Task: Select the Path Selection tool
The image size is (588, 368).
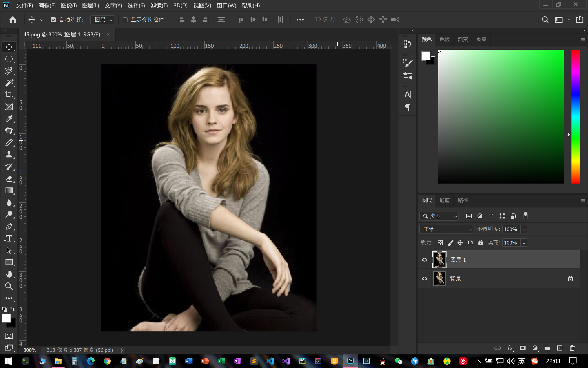Action: (x=9, y=250)
